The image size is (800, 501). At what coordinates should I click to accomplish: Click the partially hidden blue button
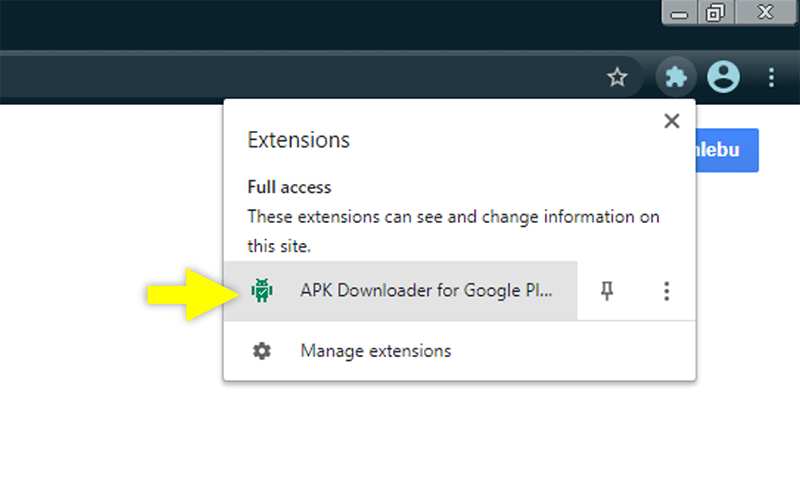[x=727, y=150]
